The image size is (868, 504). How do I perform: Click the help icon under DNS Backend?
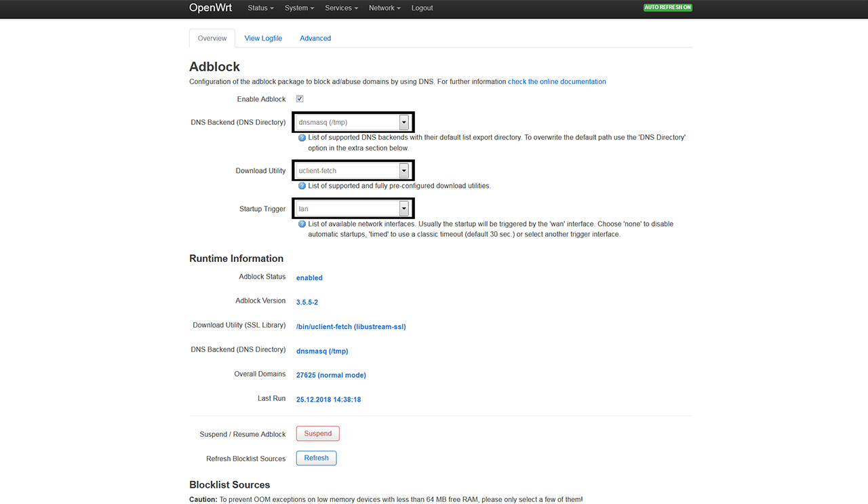click(302, 138)
